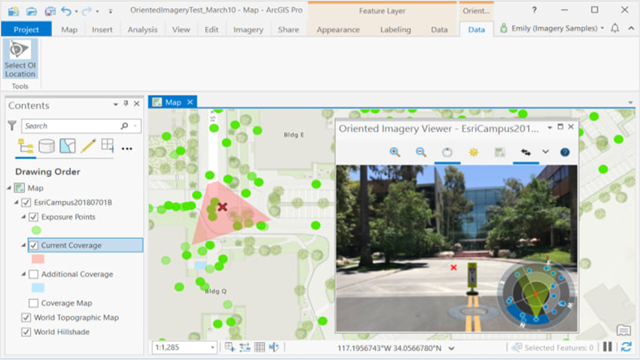Open the viewer help question mark icon
The height and width of the screenshot is (360, 640).
tap(565, 152)
